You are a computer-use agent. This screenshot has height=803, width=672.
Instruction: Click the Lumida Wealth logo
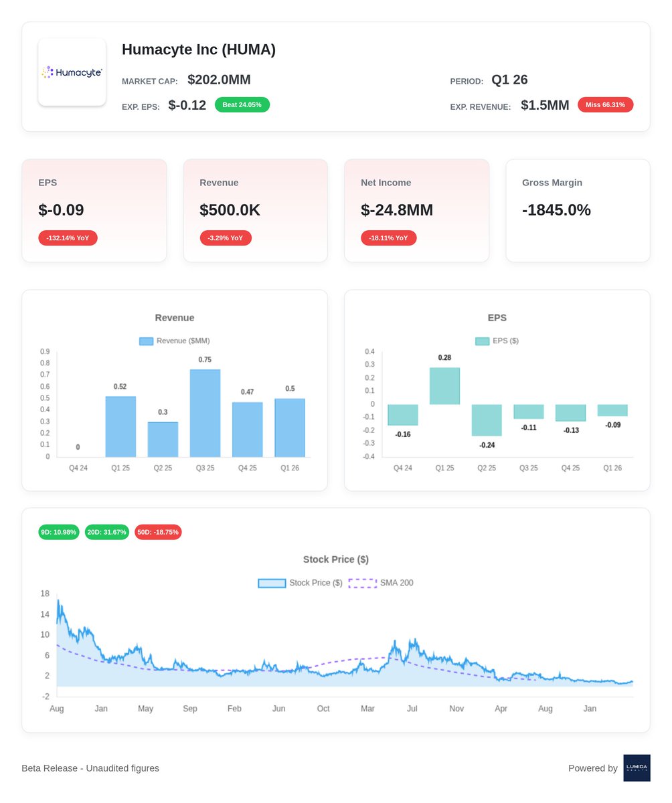coord(637,768)
